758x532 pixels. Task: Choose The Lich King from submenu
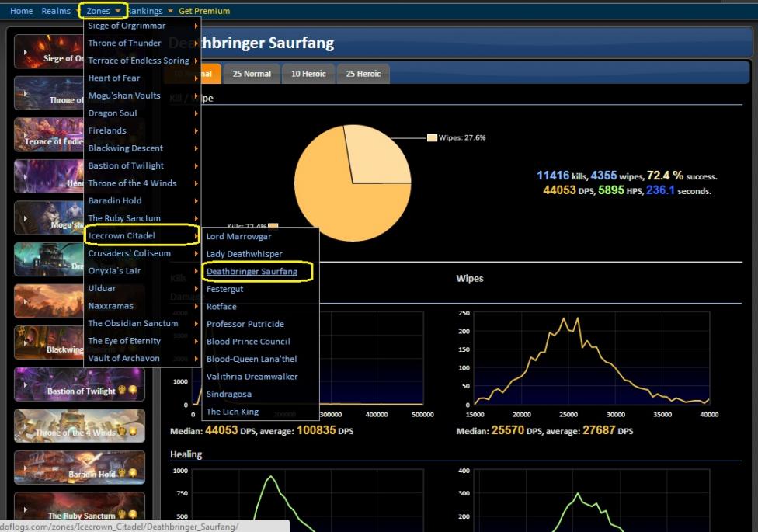pos(232,412)
